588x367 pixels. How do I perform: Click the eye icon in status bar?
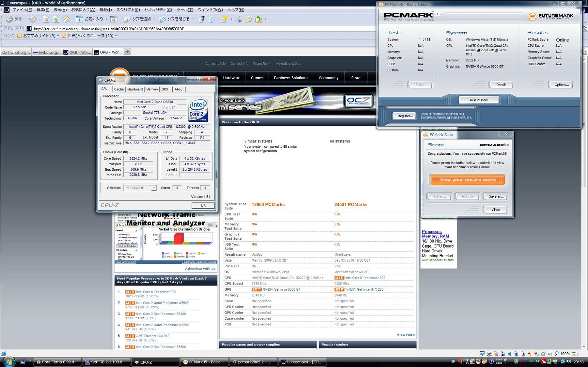click(550, 354)
